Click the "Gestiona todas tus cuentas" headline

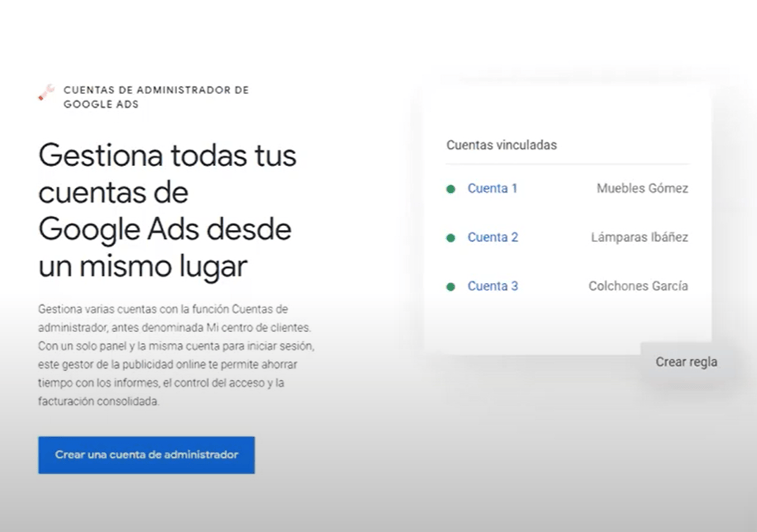(x=167, y=209)
